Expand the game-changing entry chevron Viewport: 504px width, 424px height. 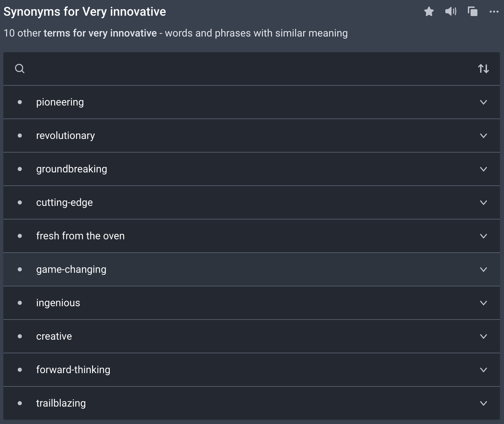tap(483, 269)
